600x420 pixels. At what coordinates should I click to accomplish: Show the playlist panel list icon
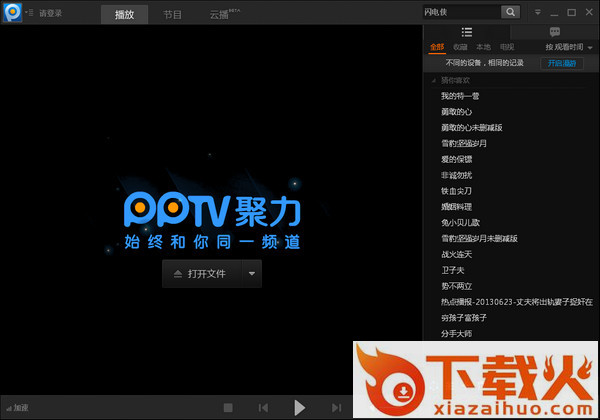[x=466, y=32]
